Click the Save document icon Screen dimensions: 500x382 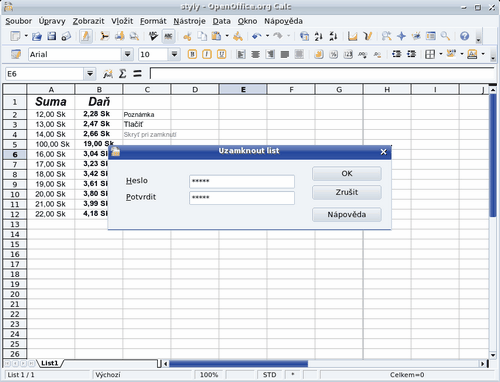coord(52,36)
